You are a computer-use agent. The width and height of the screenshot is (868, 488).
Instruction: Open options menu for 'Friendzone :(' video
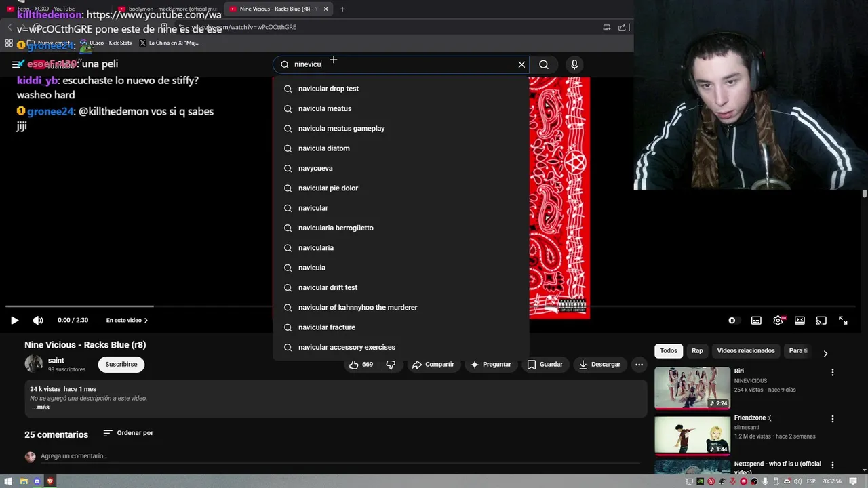coord(833,419)
